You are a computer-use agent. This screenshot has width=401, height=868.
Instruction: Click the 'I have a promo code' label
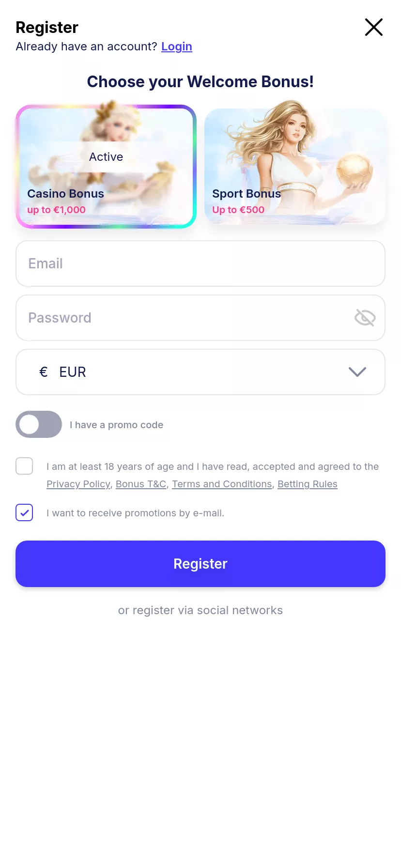(x=116, y=425)
